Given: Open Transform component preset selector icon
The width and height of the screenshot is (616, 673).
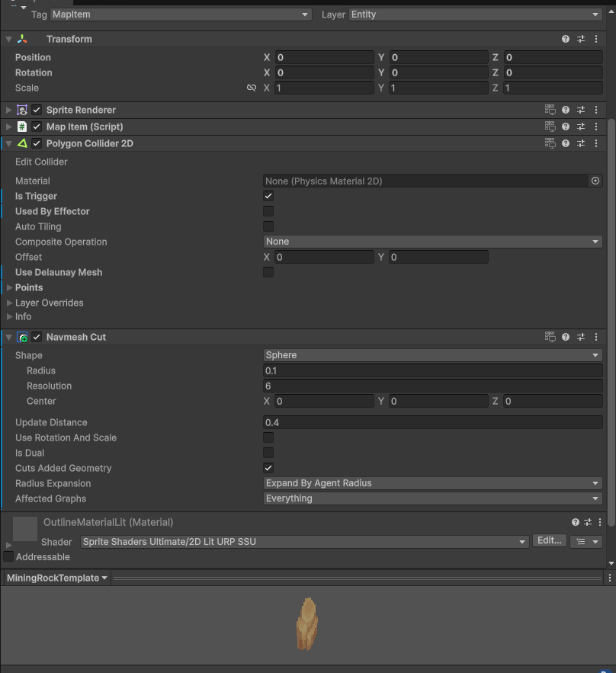Looking at the screenshot, I should pyautogui.click(x=581, y=39).
